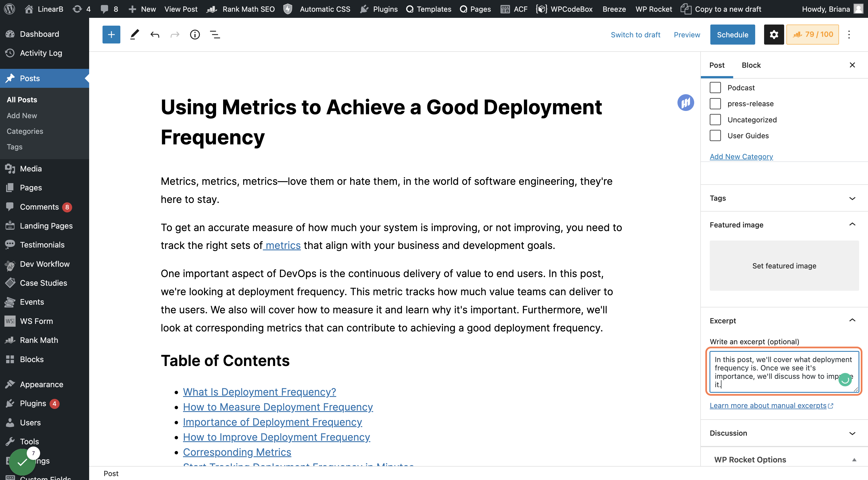Open the list view outline icon
868x480 pixels.
coord(215,34)
